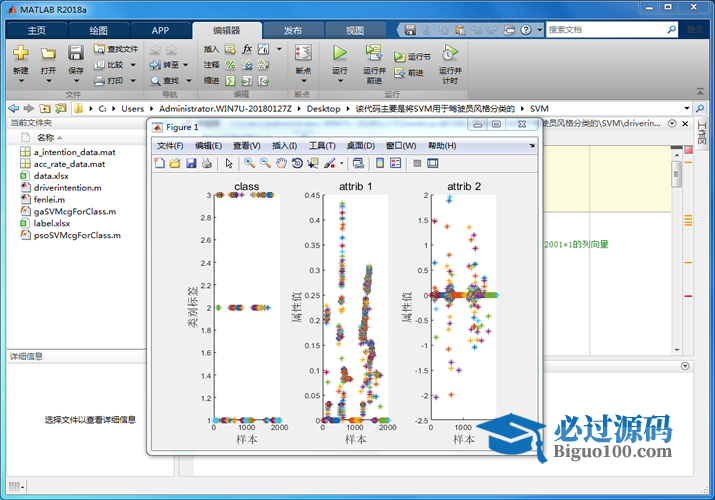Click the Help question mark icon

(526, 30)
